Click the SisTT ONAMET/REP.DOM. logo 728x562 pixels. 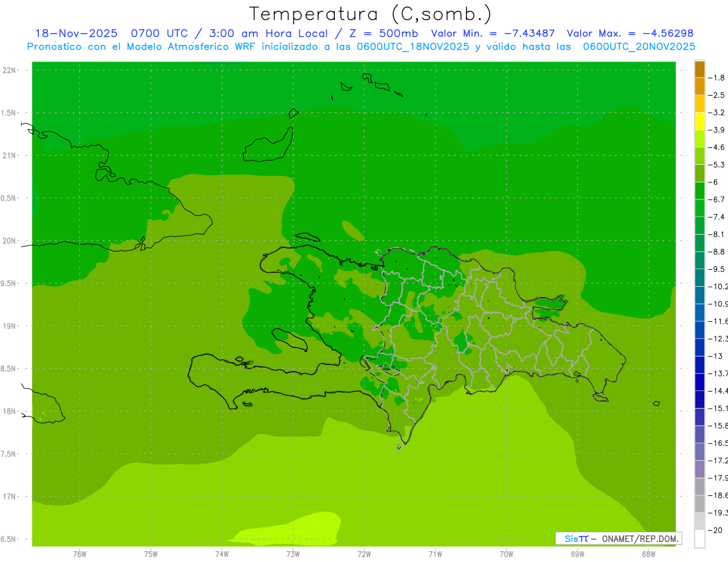coord(618,538)
